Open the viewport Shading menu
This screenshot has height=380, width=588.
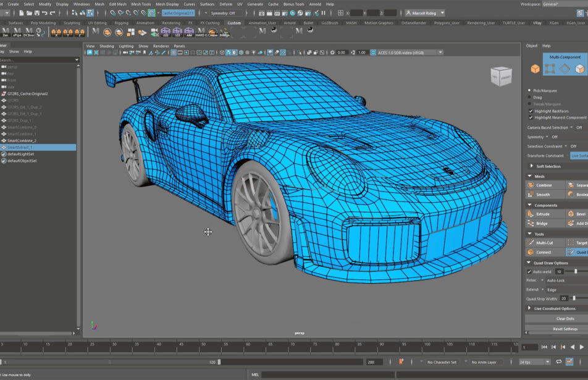(x=106, y=46)
